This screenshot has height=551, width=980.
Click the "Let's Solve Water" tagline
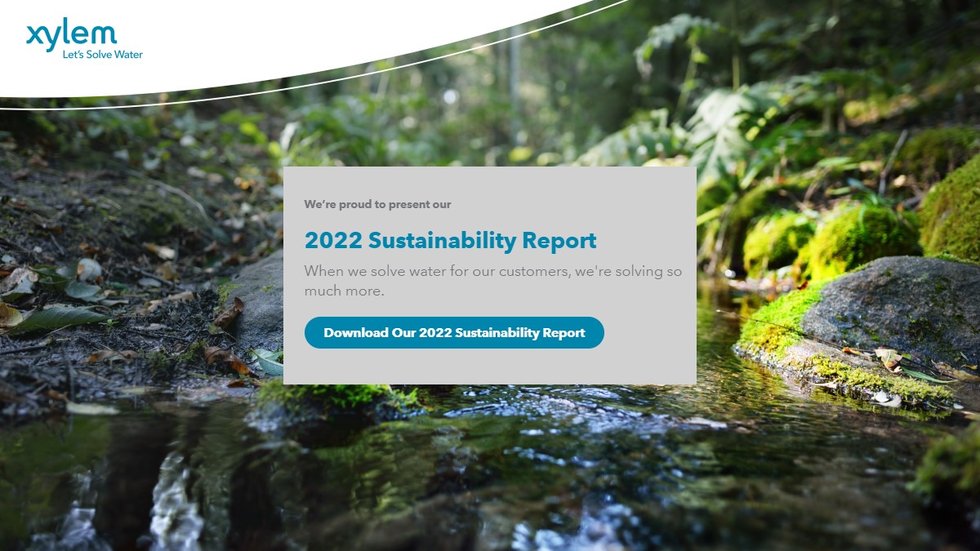[x=103, y=55]
